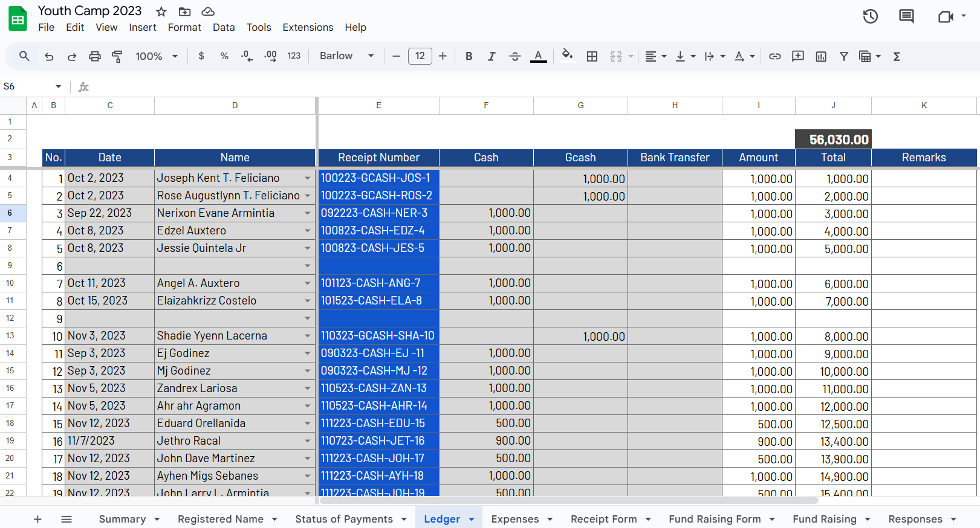This screenshot has height=528, width=980.
Task: Click the insert chart icon
Action: pos(821,56)
